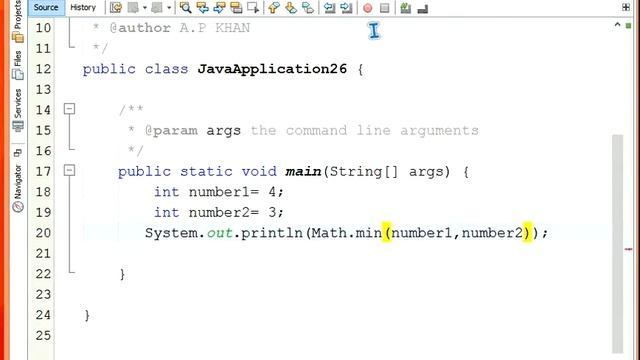Click Find Next Occurrence icon
The width and height of the screenshot is (640, 360).
click(x=219, y=7)
